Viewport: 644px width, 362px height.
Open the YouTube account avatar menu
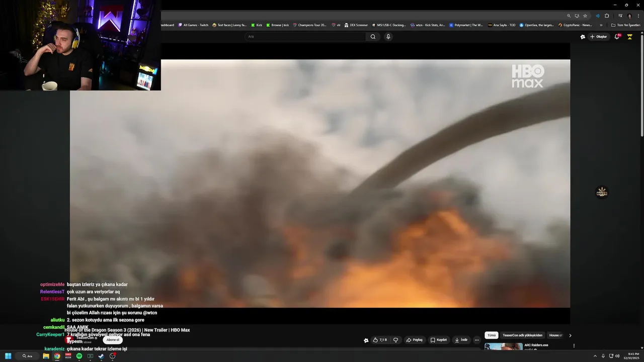click(629, 37)
